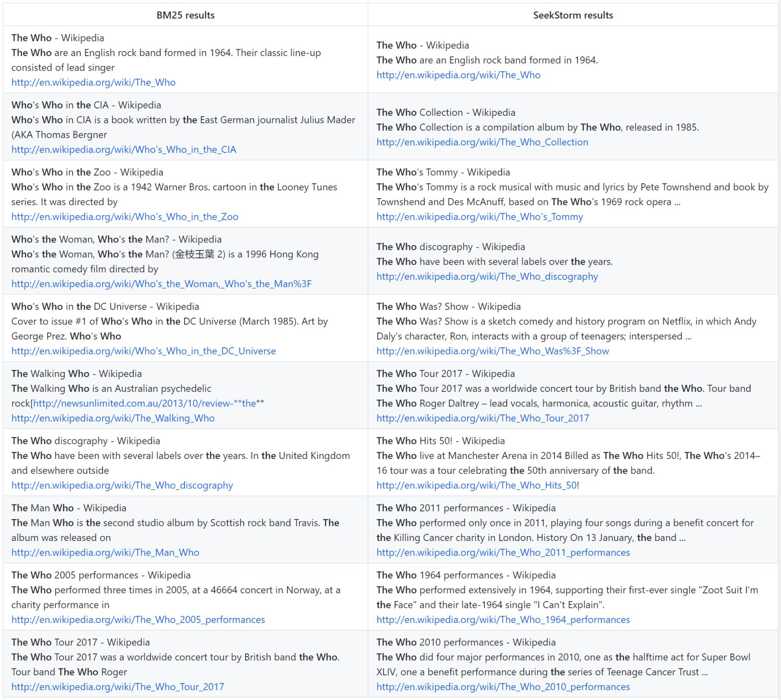781x700 pixels.
Task: Click title 'The Who Was? Show - Wikipedia'
Action: [x=448, y=306]
